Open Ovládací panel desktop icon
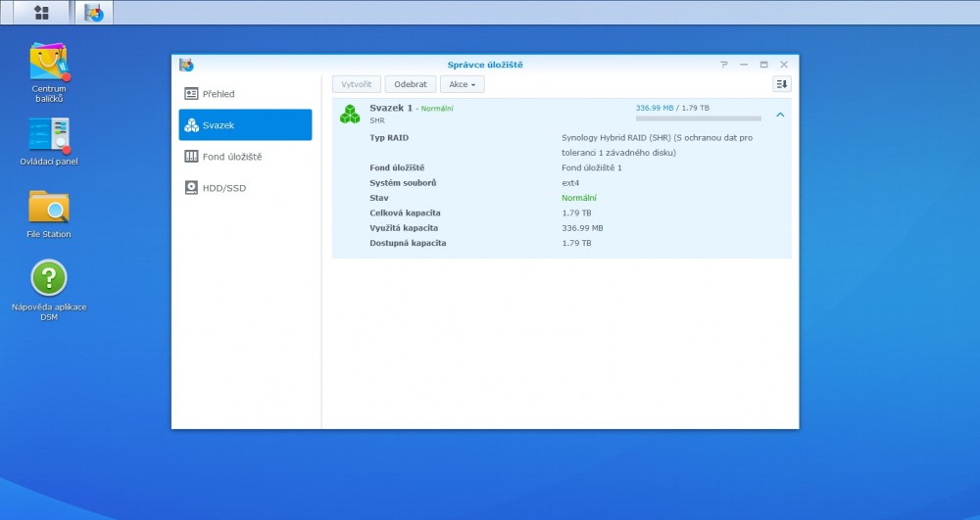Screen dimensions: 980x520 [x=49, y=135]
